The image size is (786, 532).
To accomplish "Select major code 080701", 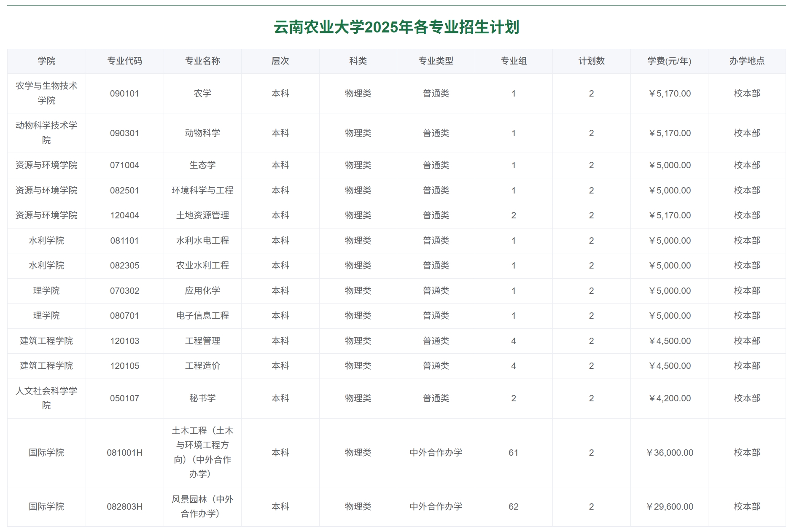I will 125,316.
